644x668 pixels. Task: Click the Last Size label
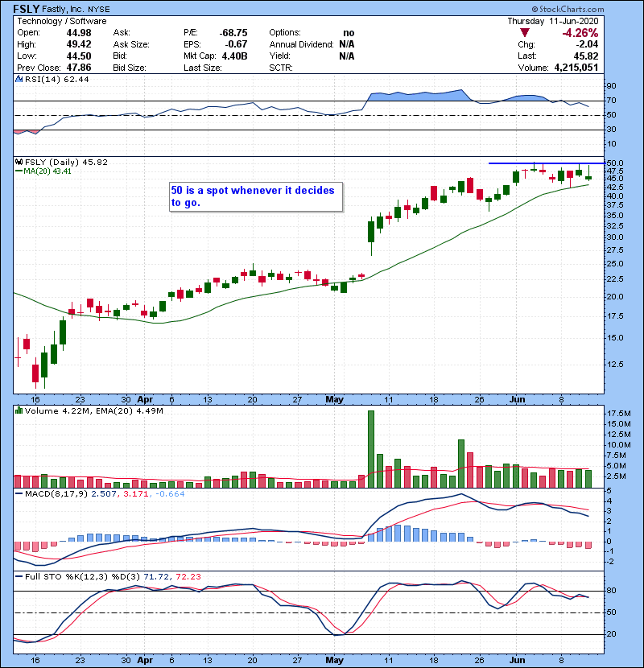(202, 68)
